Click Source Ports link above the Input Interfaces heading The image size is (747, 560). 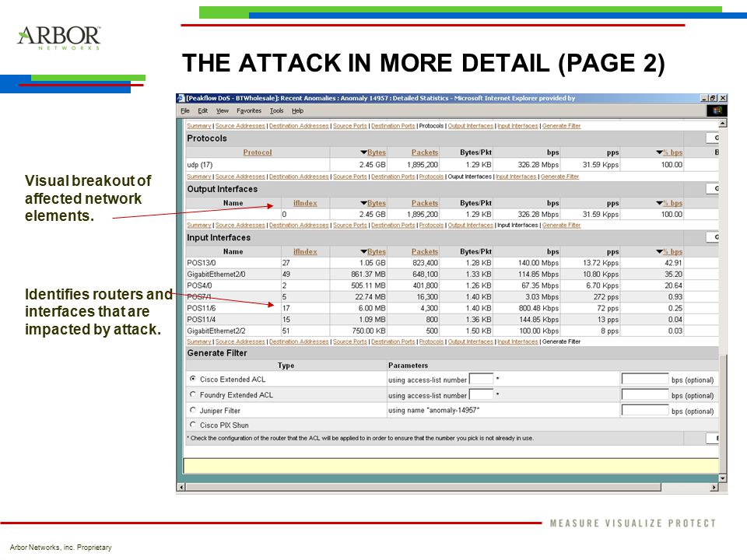click(x=349, y=226)
